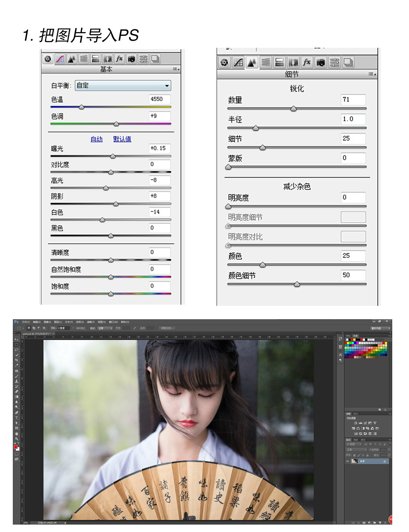Click the 羽化 feather input field
Screen dimensions: 409x532
[64, 328]
